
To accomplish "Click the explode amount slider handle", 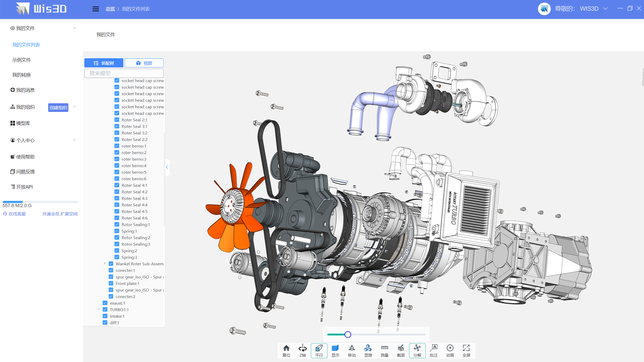I will click(348, 335).
